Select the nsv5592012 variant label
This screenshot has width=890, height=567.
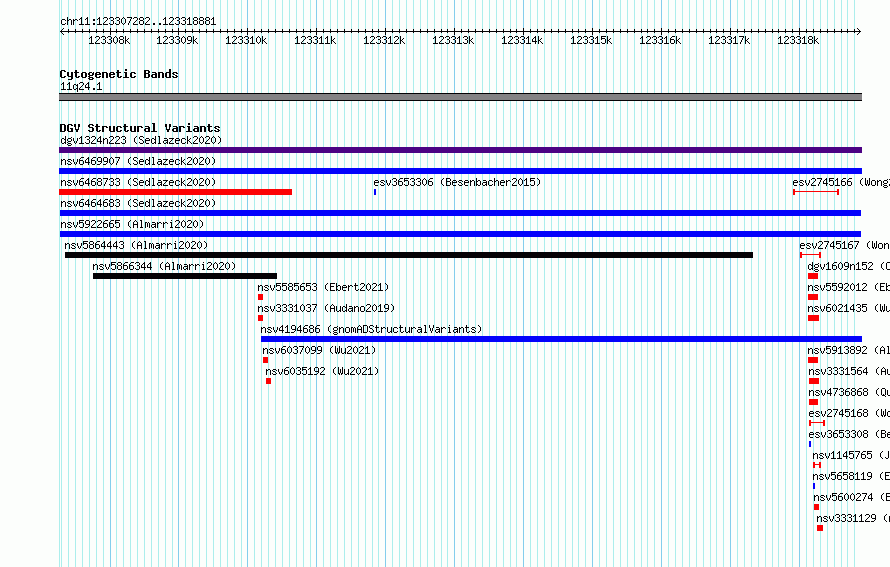[x=849, y=287]
